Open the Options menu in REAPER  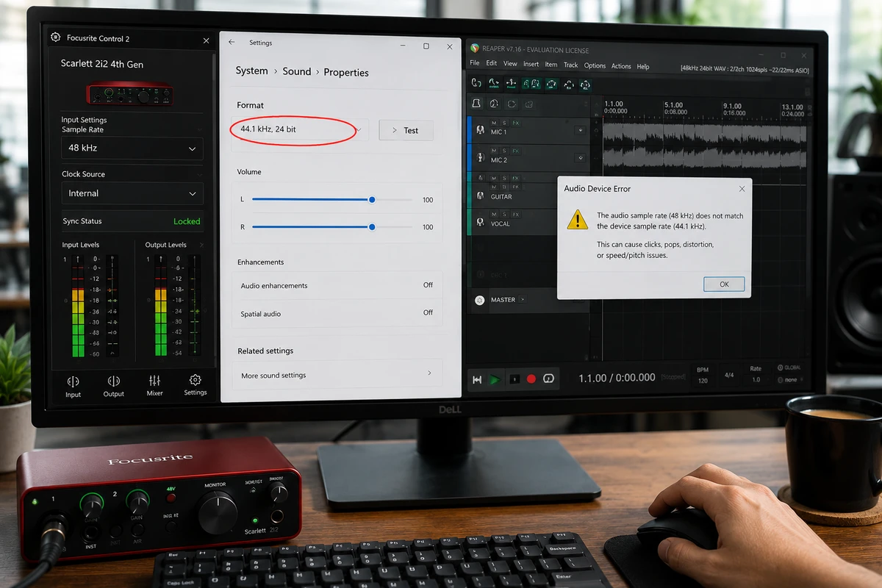pyautogui.click(x=595, y=65)
